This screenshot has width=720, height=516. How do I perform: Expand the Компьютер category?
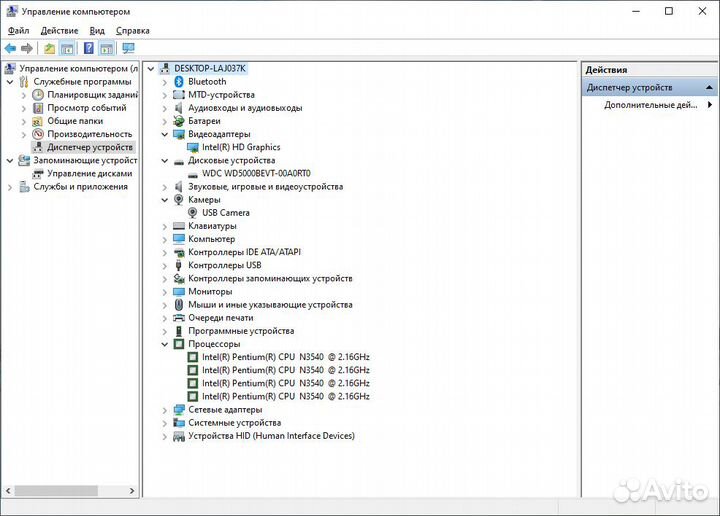pos(164,240)
